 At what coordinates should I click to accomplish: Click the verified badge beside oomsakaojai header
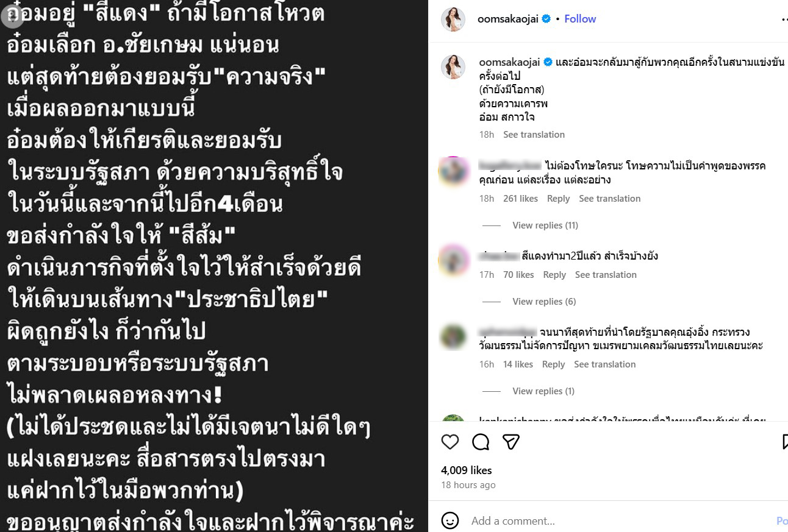(546, 19)
